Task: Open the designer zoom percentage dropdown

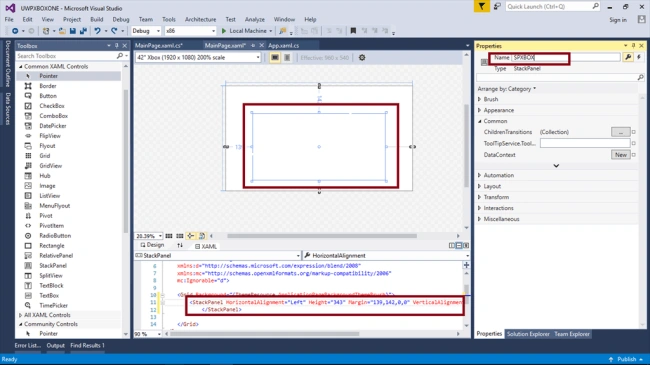Action: pyautogui.click(x=149, y=236)
